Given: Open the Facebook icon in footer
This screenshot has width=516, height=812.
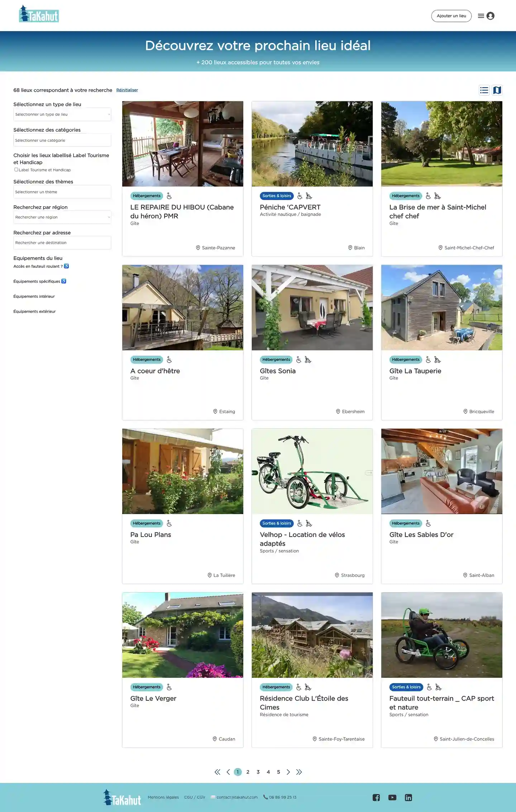Looking at the screenshot, I should pyautogui.click(x=376, y=797).
